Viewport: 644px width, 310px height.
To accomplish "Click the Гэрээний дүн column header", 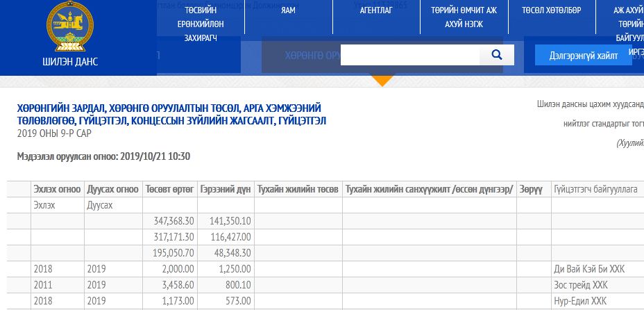I will (x=225, y=190).
